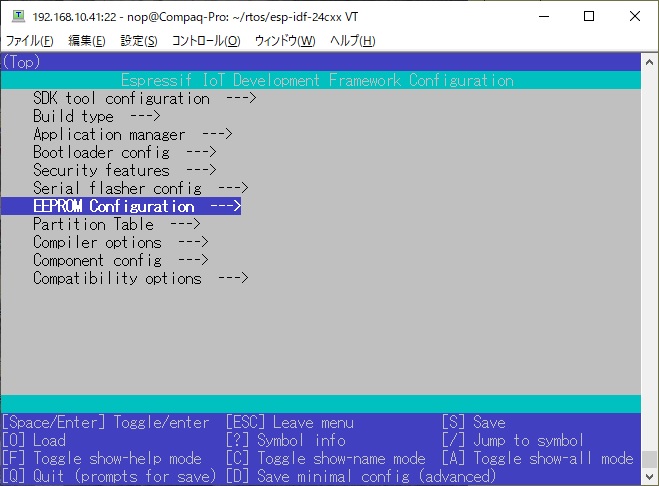Click the [S] Save hint
The image size is (659, 486).
pos(474,423)
